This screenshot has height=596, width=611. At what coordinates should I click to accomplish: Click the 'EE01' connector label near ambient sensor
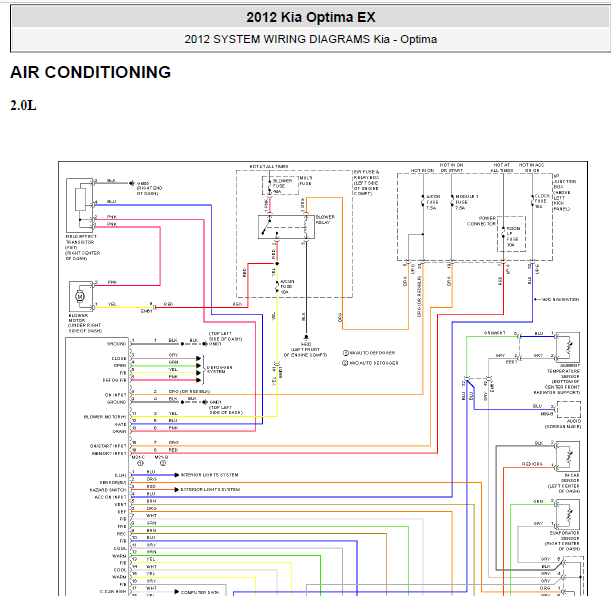[511, 362]
